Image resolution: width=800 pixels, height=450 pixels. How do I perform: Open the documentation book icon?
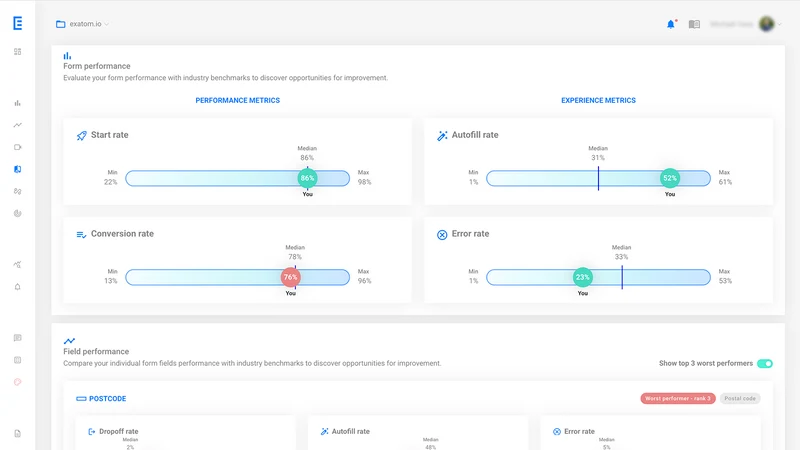pos(694,24)
